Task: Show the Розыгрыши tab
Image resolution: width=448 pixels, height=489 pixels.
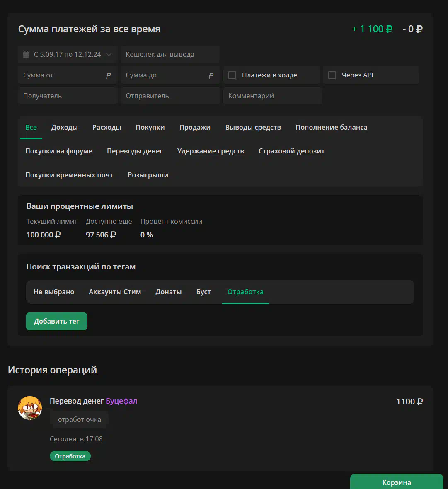Action: (x=148, y=175)
